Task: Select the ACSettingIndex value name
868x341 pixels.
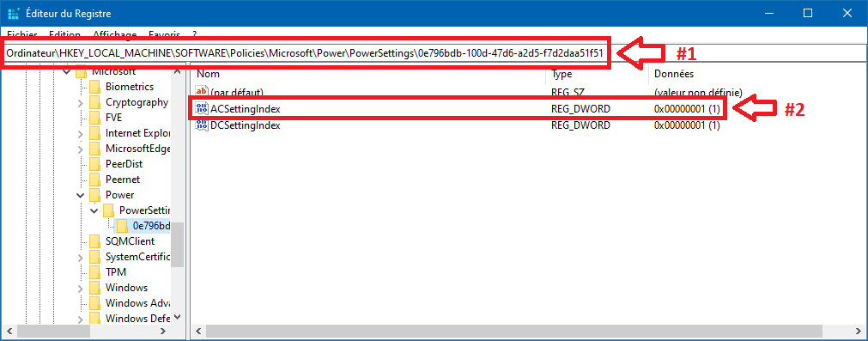Action: coord(246,109)
